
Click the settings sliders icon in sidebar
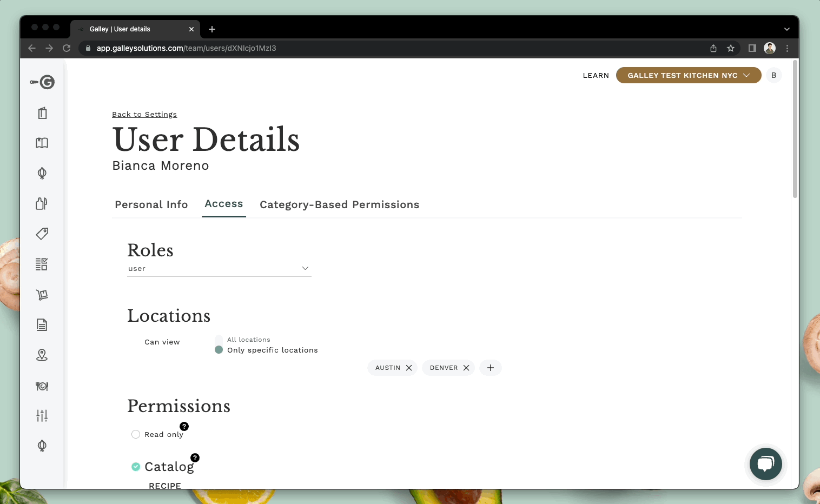[x=42, y=415]
